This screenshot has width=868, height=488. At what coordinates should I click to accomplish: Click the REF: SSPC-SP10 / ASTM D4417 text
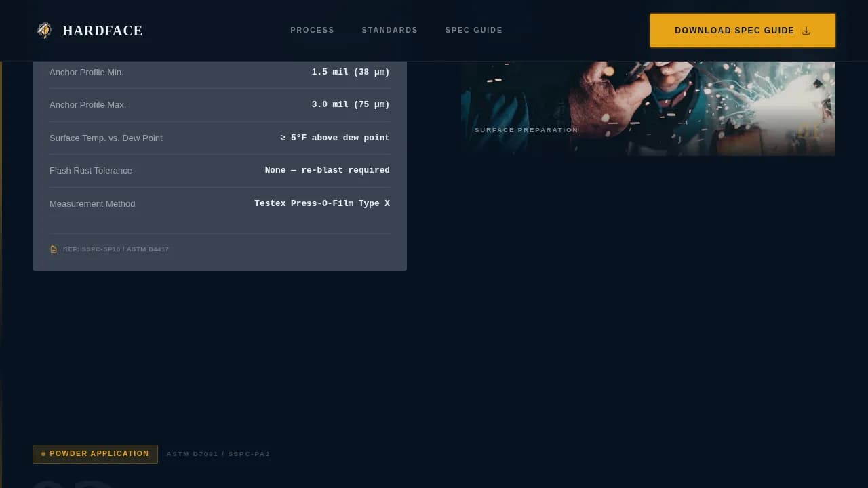tap(116, 249)
